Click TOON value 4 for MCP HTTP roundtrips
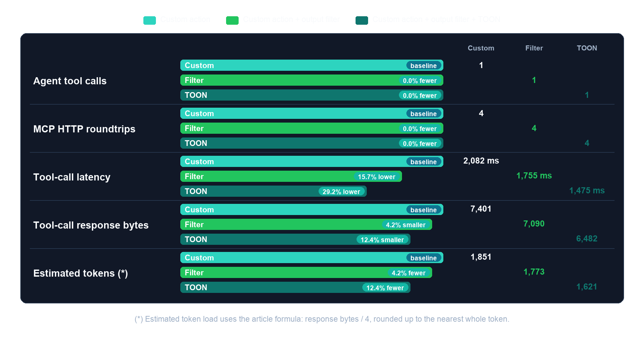The height and width of the screenshot is (342, 644). [587, 143]
